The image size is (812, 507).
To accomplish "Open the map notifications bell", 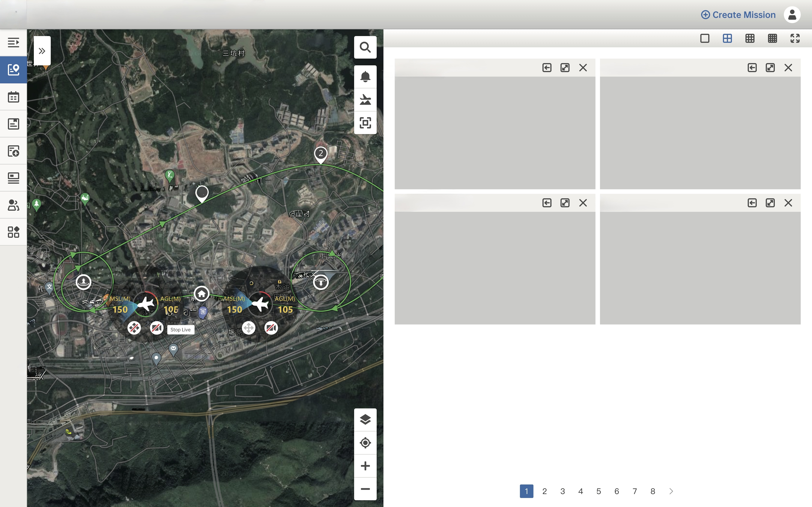I will click(x=365, y=76).
